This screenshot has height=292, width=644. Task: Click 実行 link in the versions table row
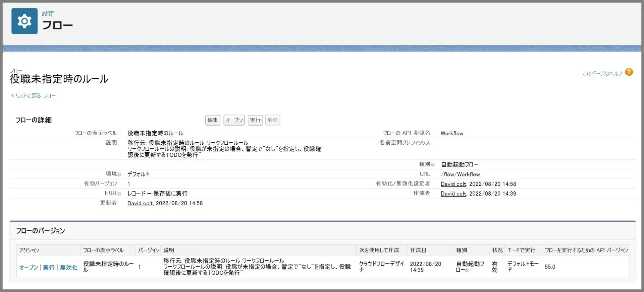click(x=49, y=267)
